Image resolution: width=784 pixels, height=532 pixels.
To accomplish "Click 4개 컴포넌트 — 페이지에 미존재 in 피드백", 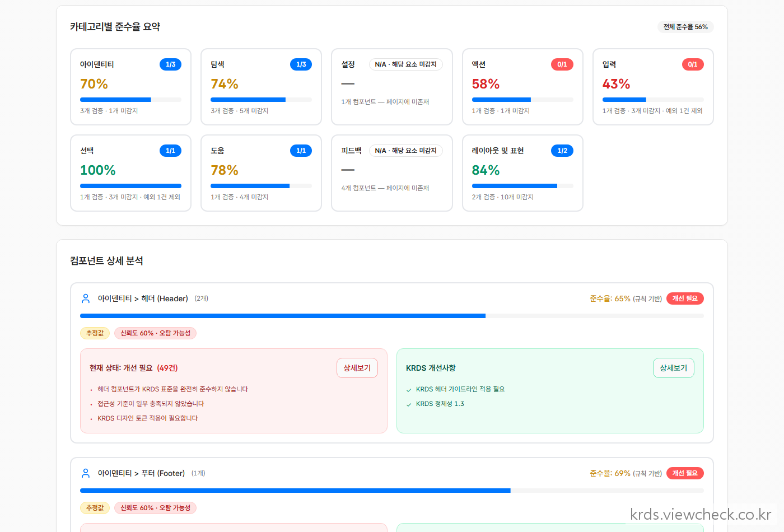I will [385, 188].
